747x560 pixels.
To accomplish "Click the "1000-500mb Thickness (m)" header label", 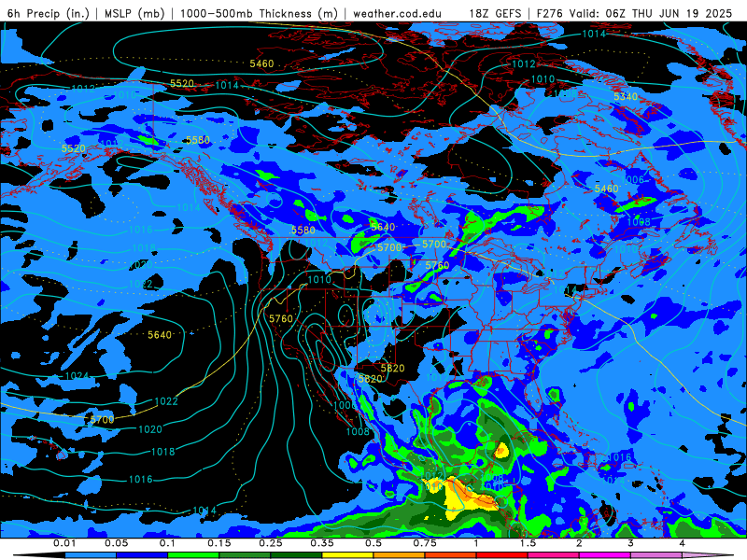I will [x=259, y=13].
